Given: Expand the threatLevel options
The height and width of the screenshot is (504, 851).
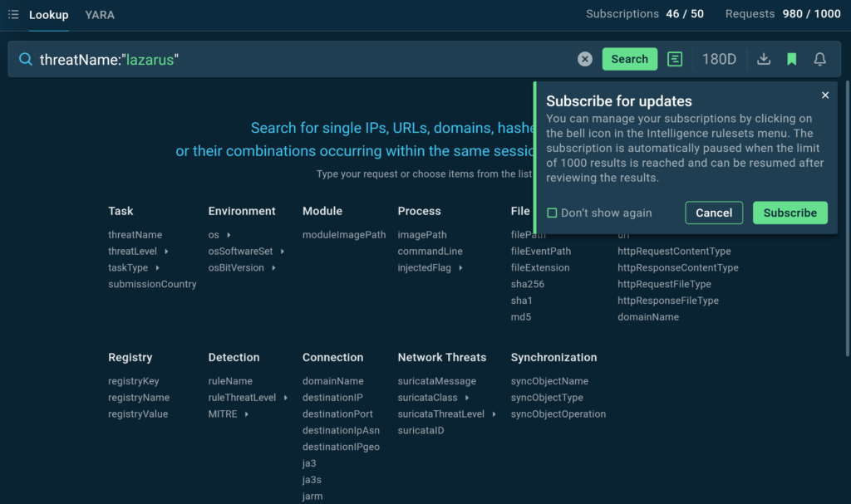Looking at the screenshot, I should click(x=166, y=252).
